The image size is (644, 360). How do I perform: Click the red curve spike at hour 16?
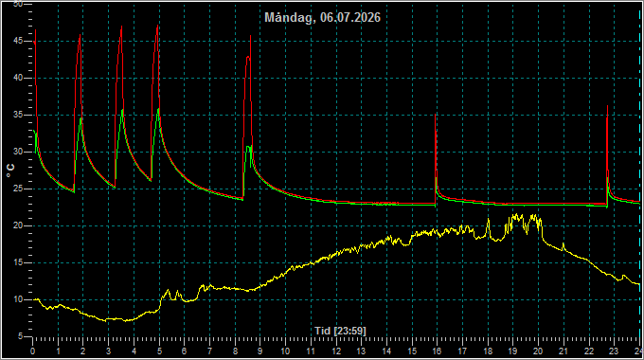[436, 116]
